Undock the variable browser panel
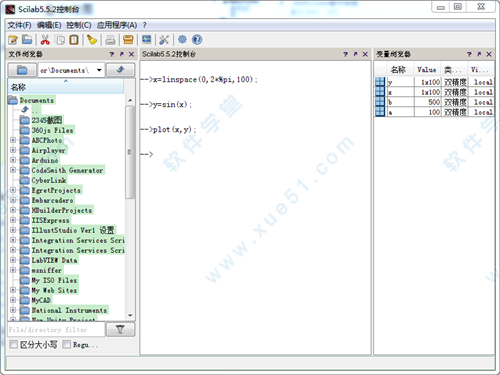500x375 pixels. click(479, 54)
